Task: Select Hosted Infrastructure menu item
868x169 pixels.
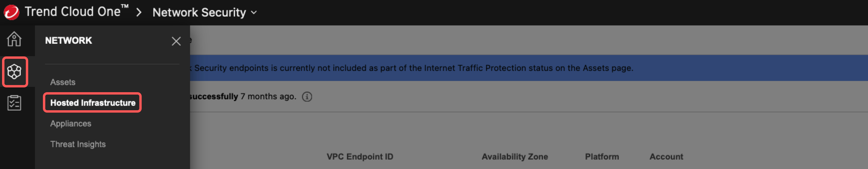Action: pyautogui.click(x=93, y=103)
